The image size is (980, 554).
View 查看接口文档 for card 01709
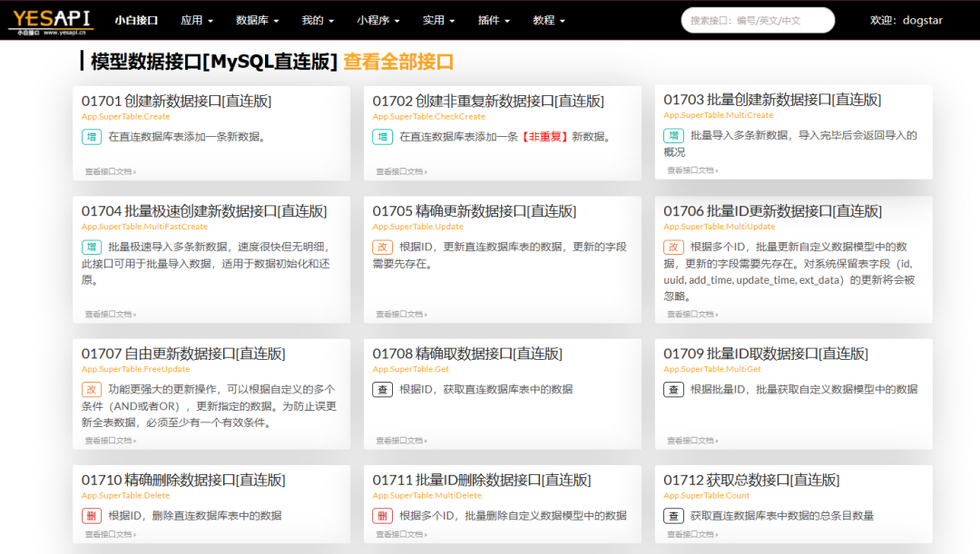[x=692, y=441]
